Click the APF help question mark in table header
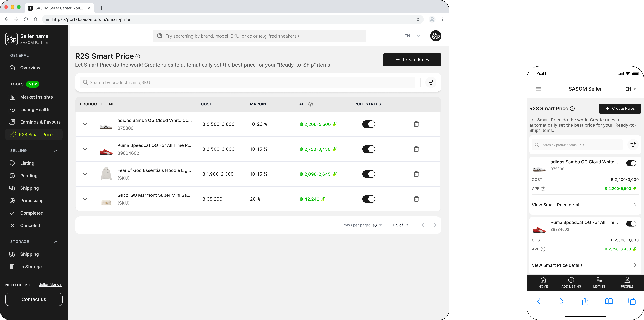 point(311,104)
